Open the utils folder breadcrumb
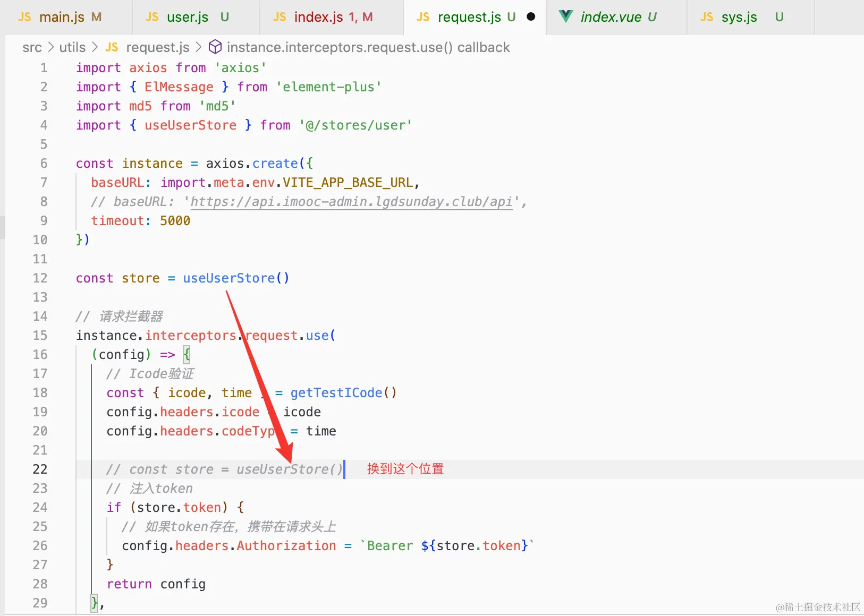The height and width of the screenshot is (616, 864). coord(72,47)
